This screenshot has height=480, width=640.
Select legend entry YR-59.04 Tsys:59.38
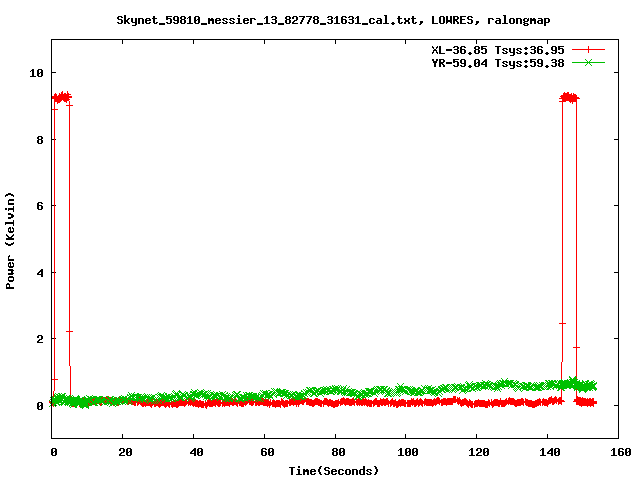(498, 63)
